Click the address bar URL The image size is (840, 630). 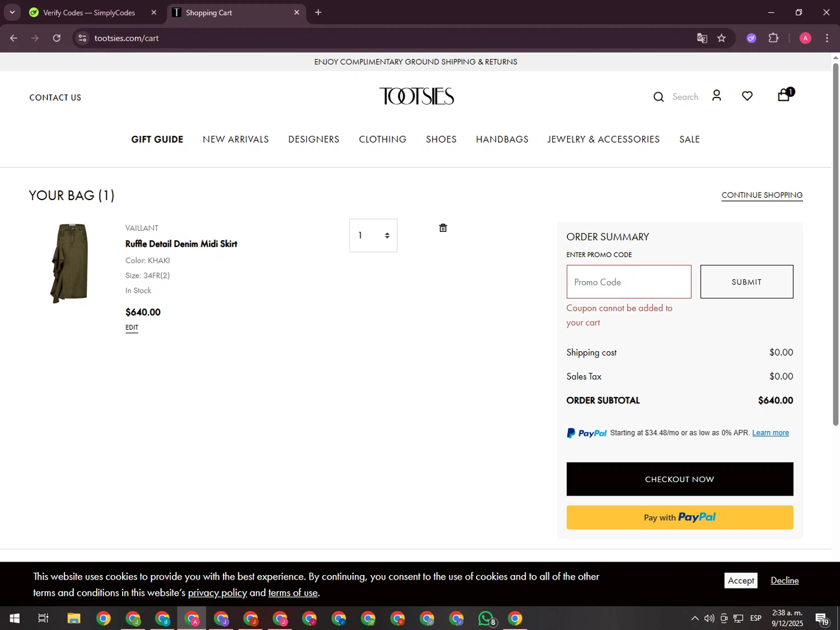[127, 38]
